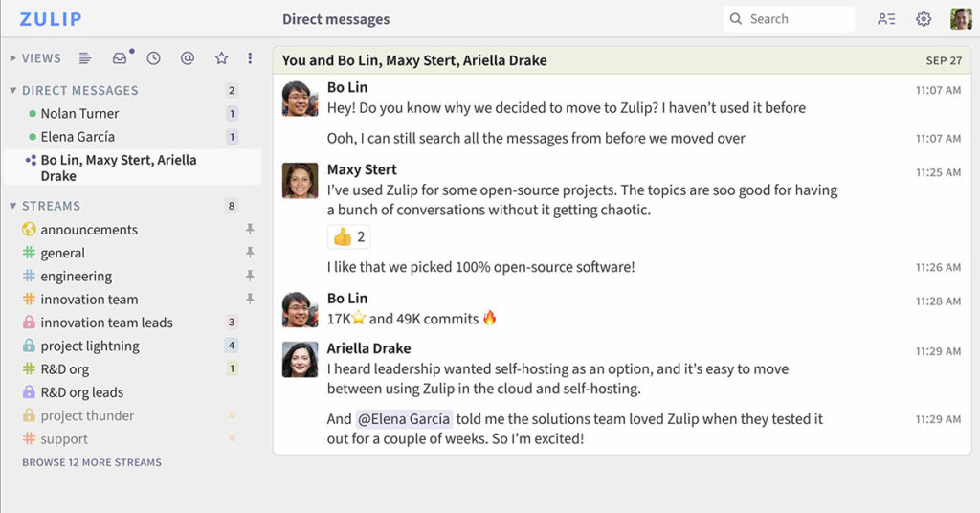Toggle pin on the announcements stream

pos(250,230)
